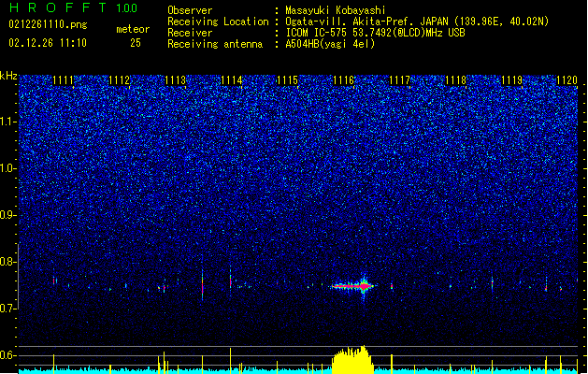This screenshot has height=374, width=588.
Task: Click the kHz axis unit label
Action: coord(8,76)
